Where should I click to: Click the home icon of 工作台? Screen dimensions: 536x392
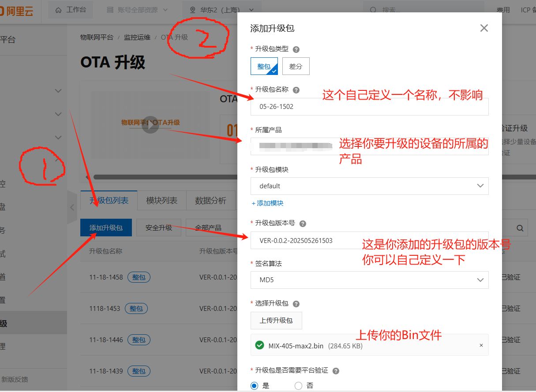59,10
